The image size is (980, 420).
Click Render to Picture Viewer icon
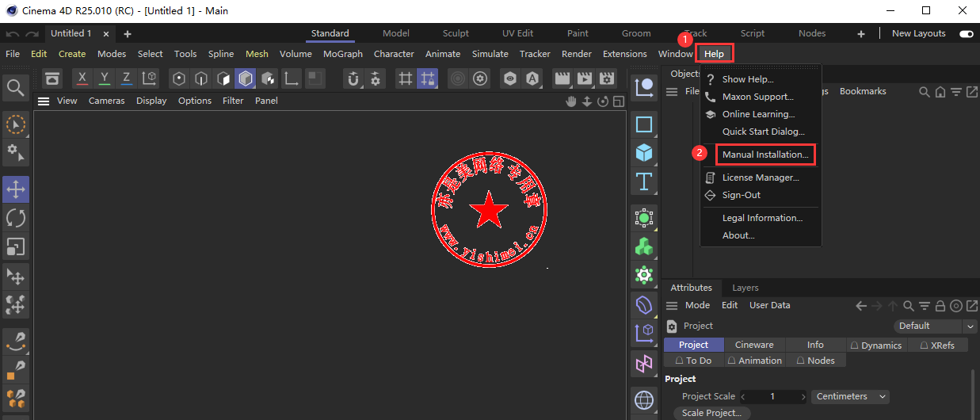point(585,78)
